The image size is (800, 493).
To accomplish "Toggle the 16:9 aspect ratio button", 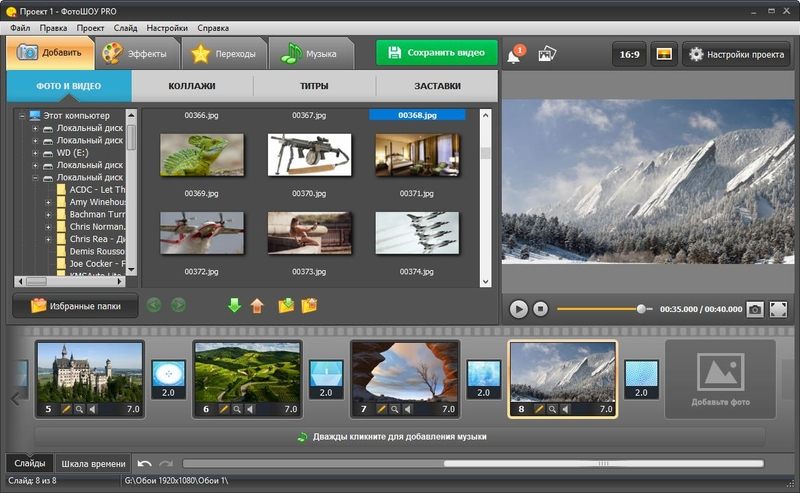I will (x=629, y=54).
